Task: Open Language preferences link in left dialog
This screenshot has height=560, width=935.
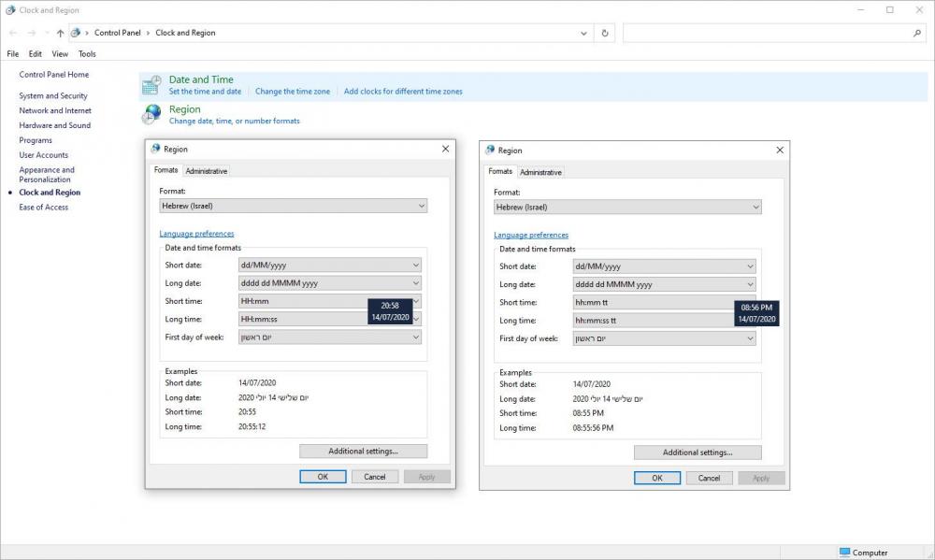Action: tap(196, 234)
